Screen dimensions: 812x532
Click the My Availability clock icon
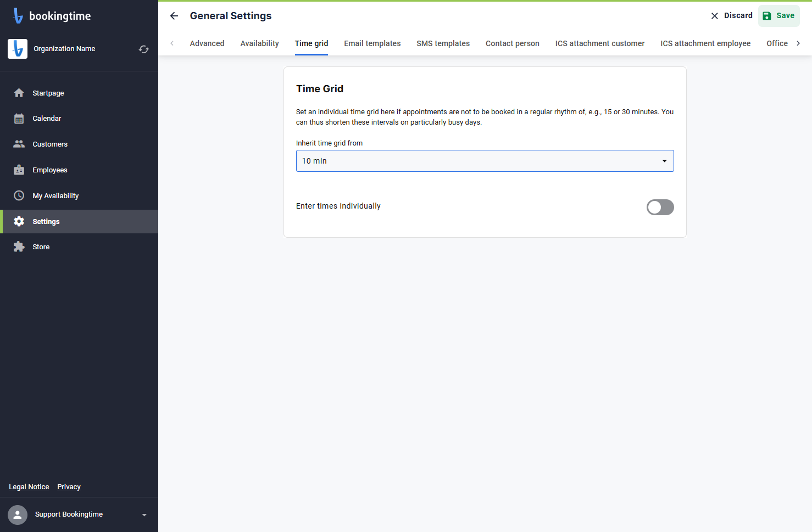click(19, 195)
